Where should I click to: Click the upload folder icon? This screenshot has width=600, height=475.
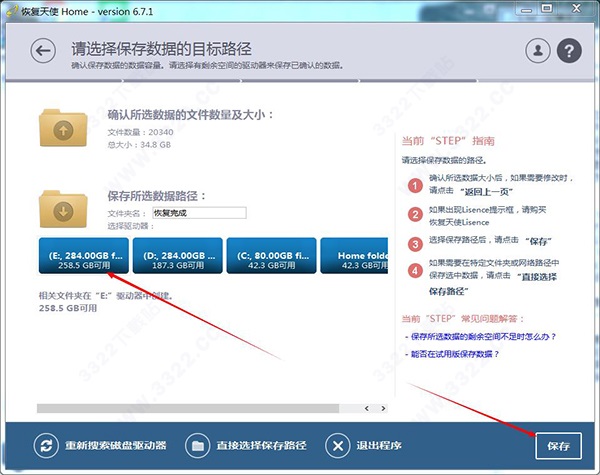(x=63, y=128)
